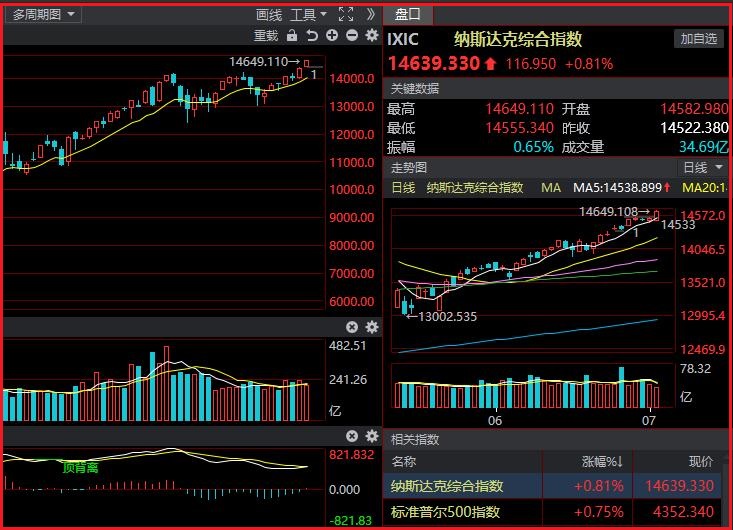Zoom out the chart with minus icon
Viewport: 733px width, 530px height.
click(x=352, y=36)
